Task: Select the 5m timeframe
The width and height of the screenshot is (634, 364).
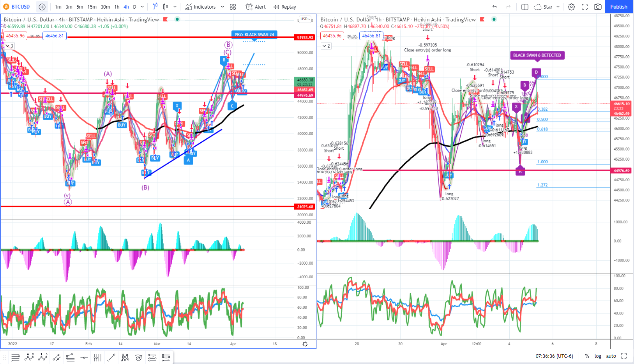Action: 80,7
